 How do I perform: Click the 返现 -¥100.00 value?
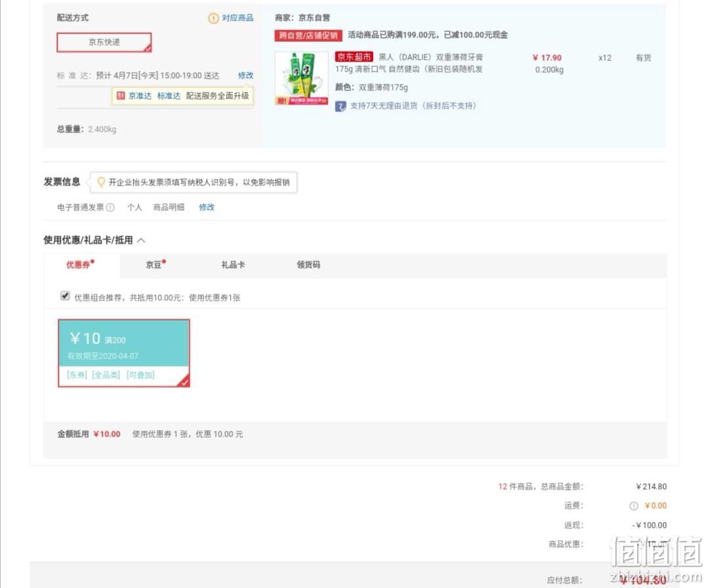[x=650, y=526]
